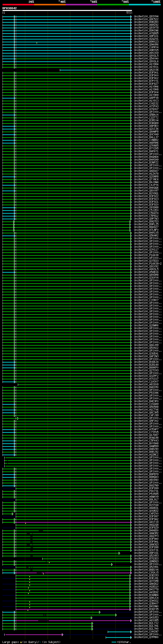Select label UniRef100_A9RYG5
The image size is (163, 644).
click(146, 50)
